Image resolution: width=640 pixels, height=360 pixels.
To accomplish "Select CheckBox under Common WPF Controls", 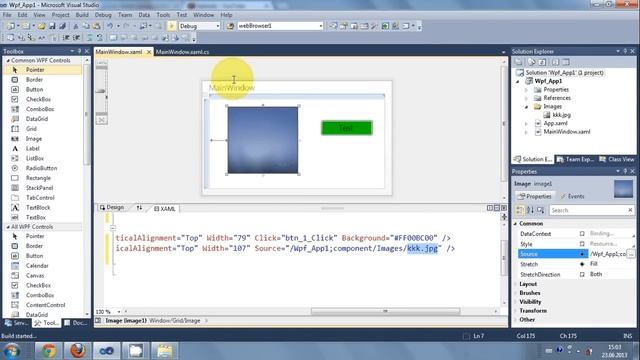I will click(x=38, y=99).
